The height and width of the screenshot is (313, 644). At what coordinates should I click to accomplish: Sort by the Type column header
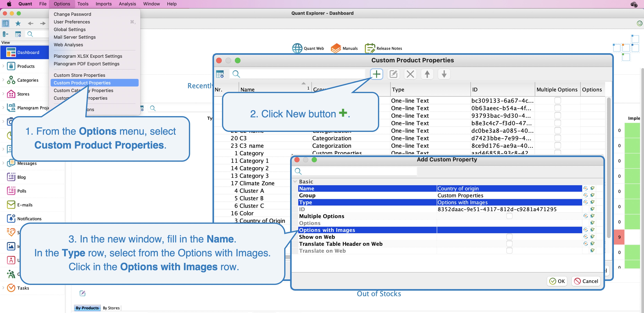click(x=430, y=89)
